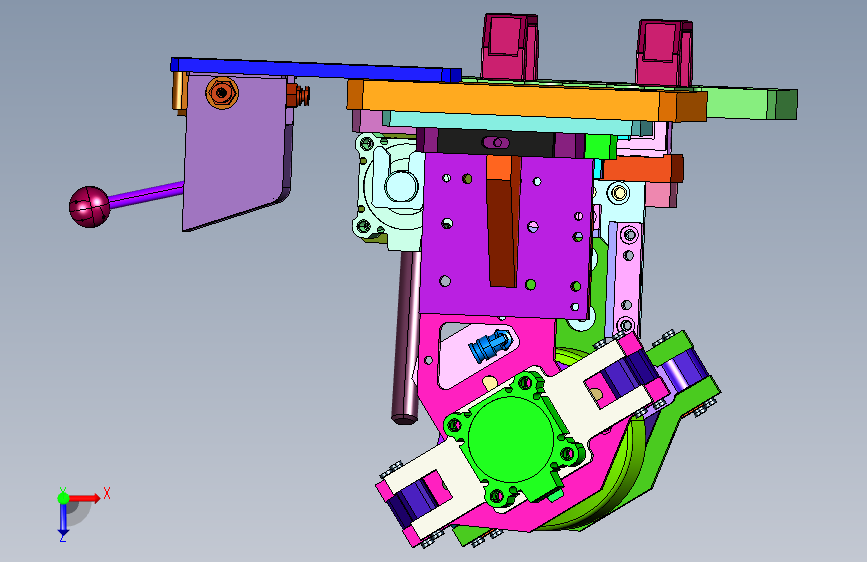Pick the left crimson block on top
The height and width of the screenshot is (562, 867).
[509, 46]
